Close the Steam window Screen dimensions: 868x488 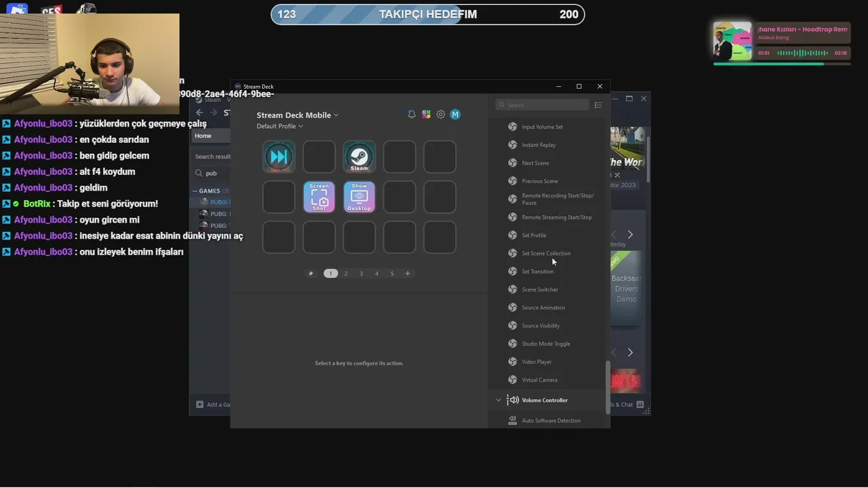[644, 98]
